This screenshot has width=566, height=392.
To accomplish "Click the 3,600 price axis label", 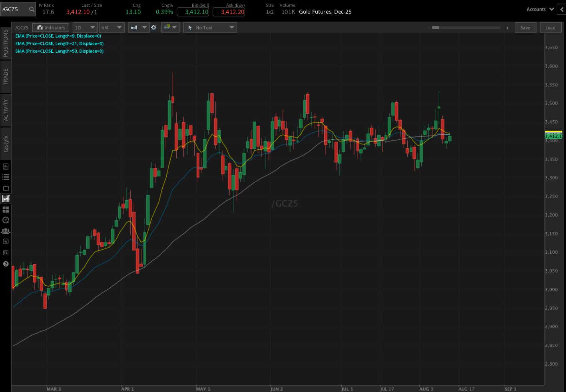I will (551, 66).
